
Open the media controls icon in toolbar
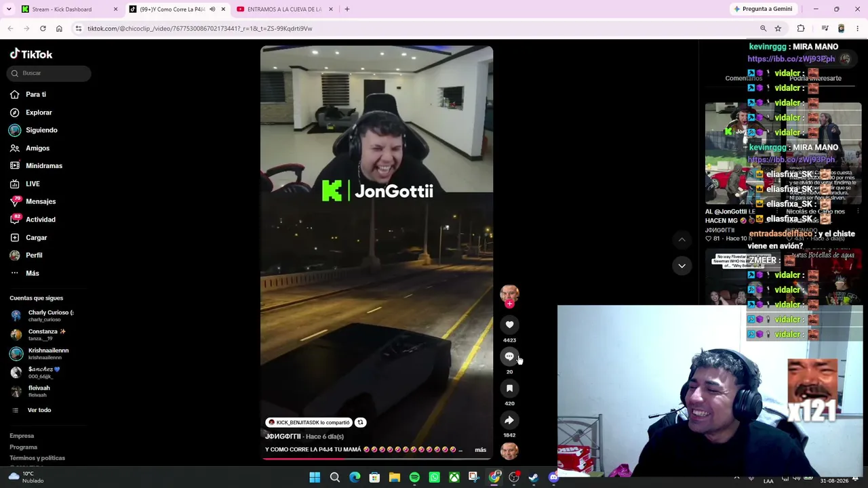click(x=825, y=28)
